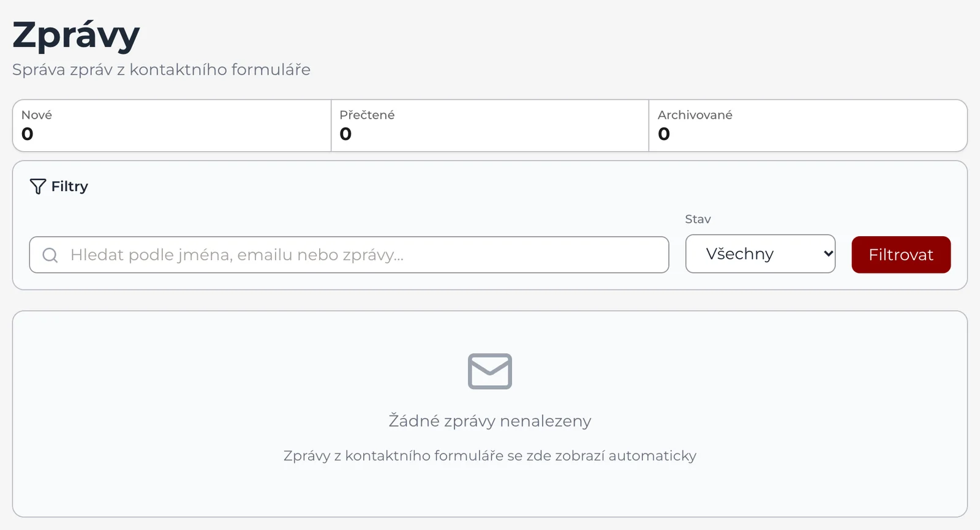Click the Zprávy page heading
This screenshot has width=980, height=530.
click(x=77, y=35)
